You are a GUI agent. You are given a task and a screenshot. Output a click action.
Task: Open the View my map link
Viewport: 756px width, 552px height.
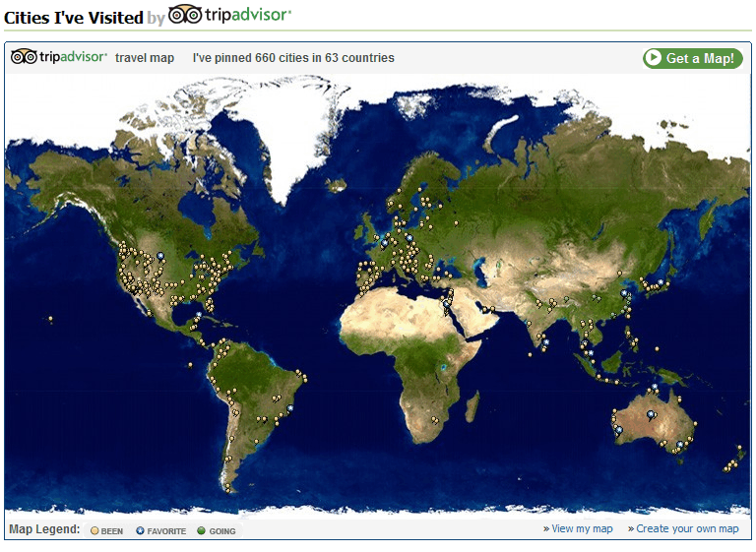point(582,528)
